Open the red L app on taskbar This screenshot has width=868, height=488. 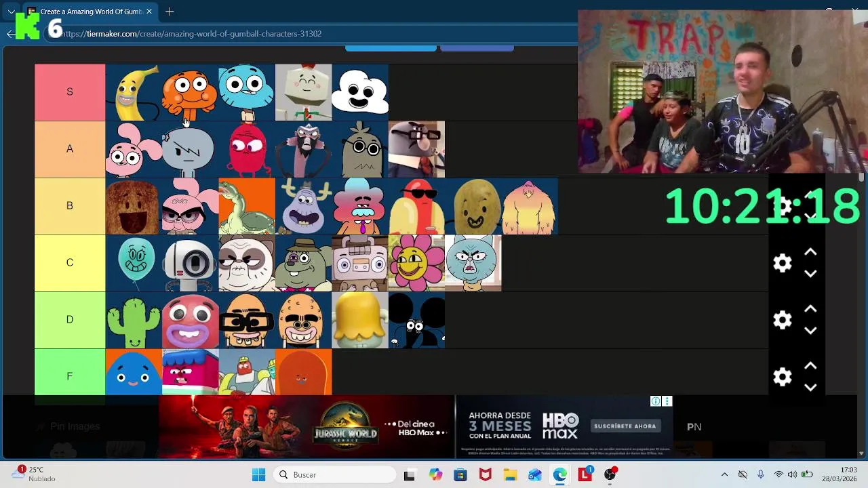pos(585,475)
